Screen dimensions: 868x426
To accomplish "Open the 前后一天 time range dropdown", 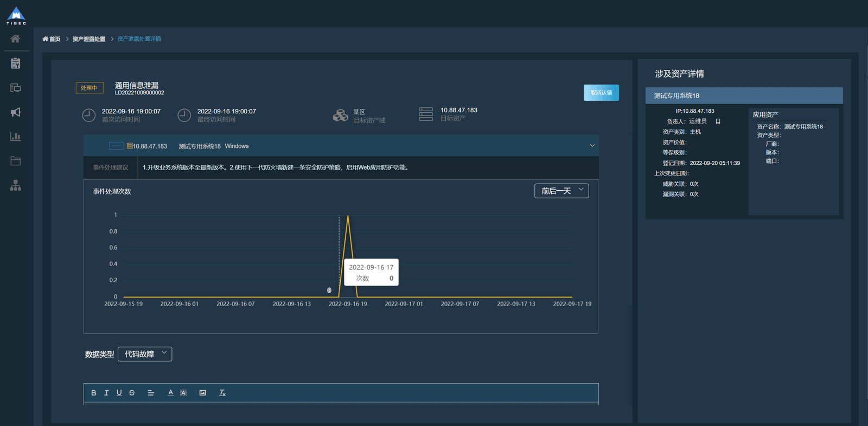I will 561,191.
